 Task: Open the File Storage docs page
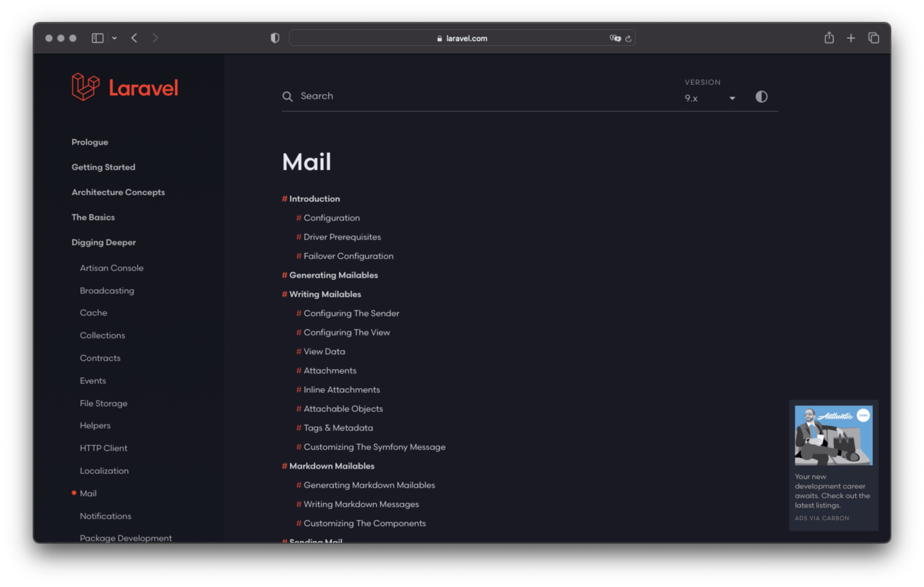click(103, 403)
